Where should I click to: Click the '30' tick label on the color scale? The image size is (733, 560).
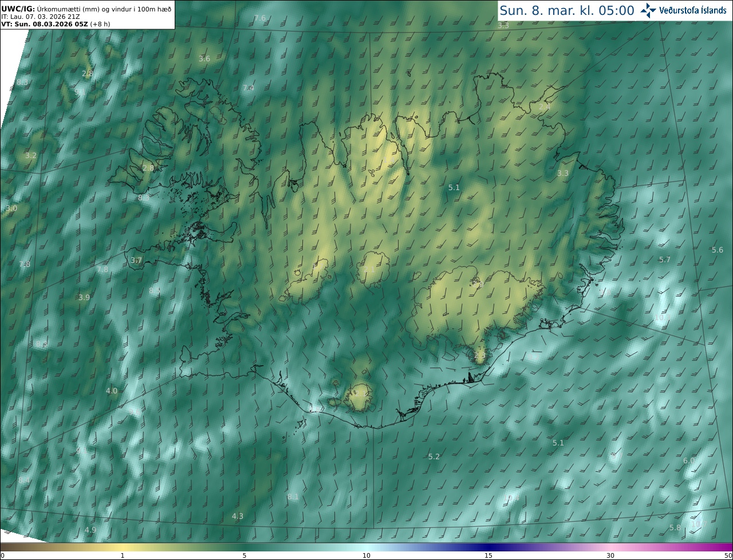tap(610, 555)
